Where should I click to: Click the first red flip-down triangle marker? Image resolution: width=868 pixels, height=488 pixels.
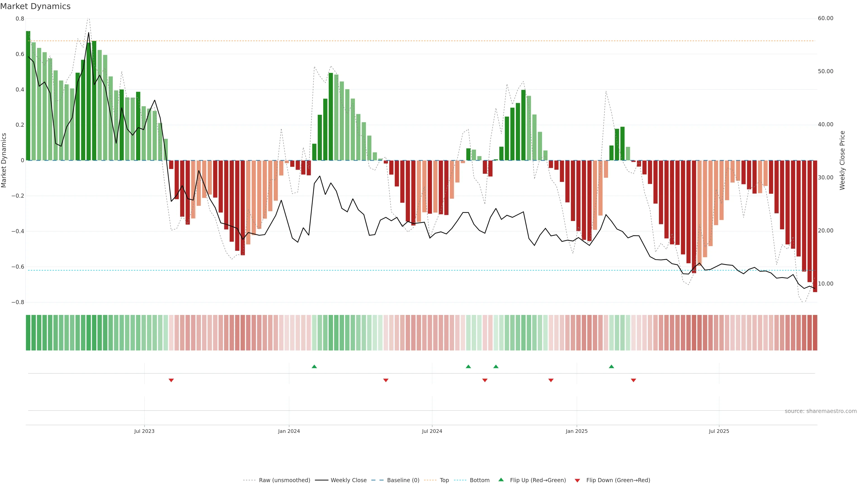pos(171,380)
